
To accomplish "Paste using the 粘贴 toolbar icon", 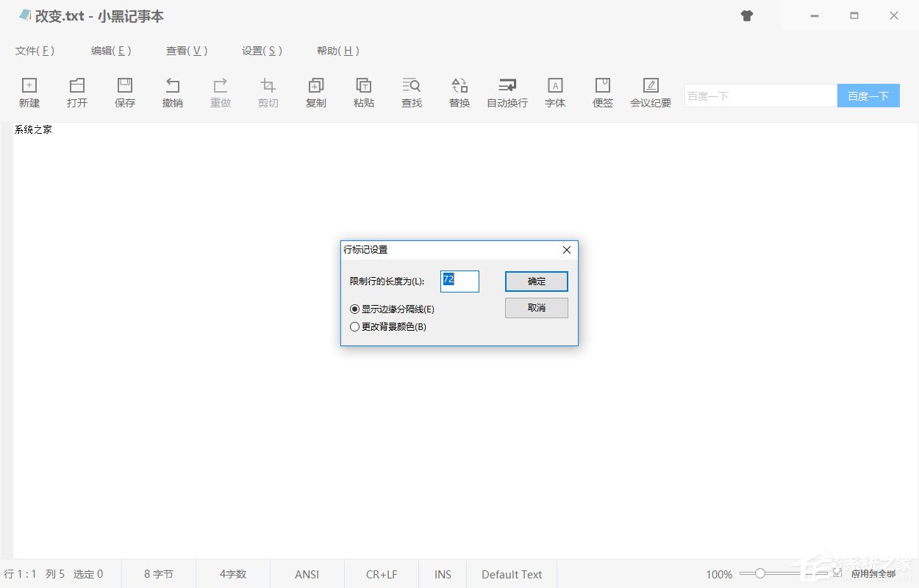I will 364,93.
